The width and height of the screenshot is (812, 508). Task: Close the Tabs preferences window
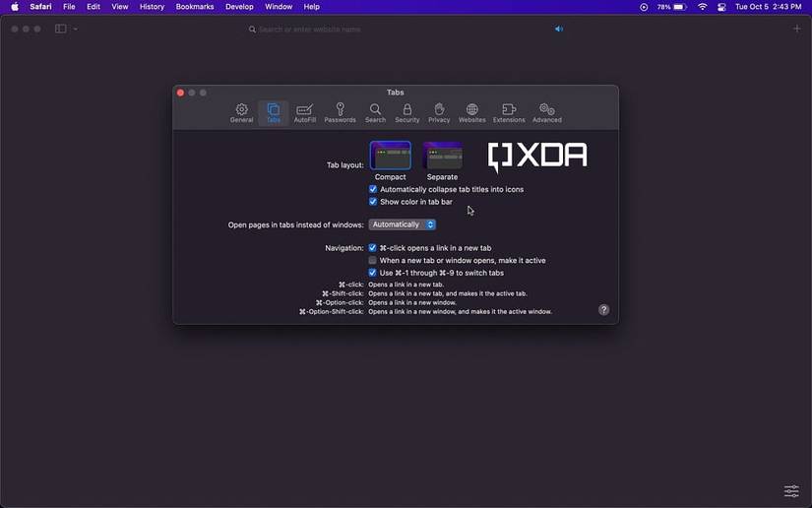pyautogui.click(x=180, y=93)
